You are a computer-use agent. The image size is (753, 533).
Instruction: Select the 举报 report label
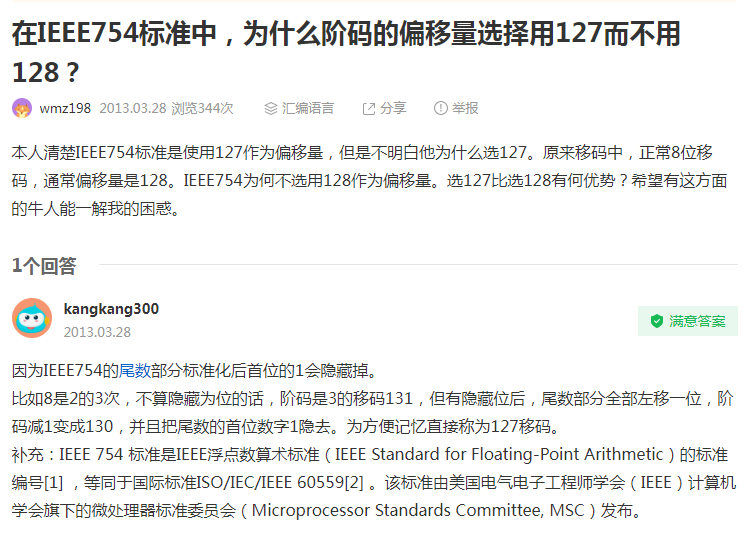click(465, 108)
